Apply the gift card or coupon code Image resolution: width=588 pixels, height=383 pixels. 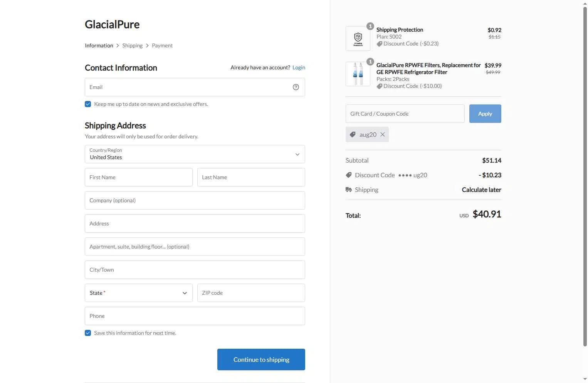(x=485, y=114)
